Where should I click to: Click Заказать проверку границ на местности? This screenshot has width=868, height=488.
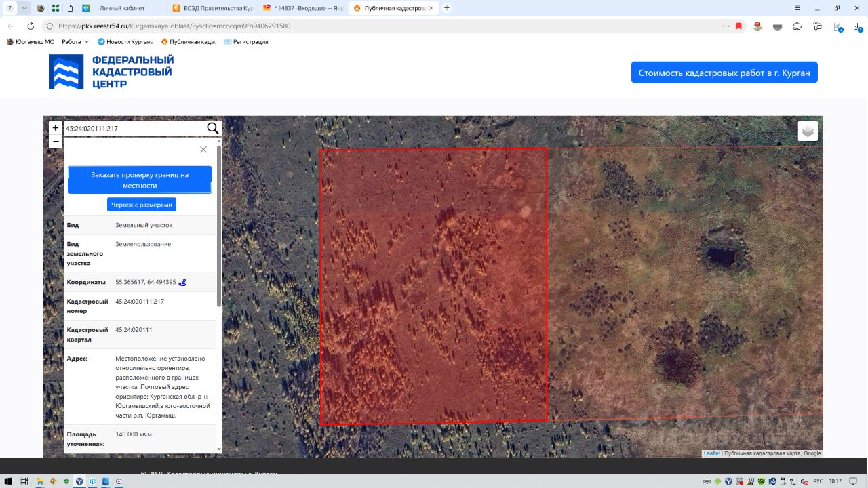(140, 180)
